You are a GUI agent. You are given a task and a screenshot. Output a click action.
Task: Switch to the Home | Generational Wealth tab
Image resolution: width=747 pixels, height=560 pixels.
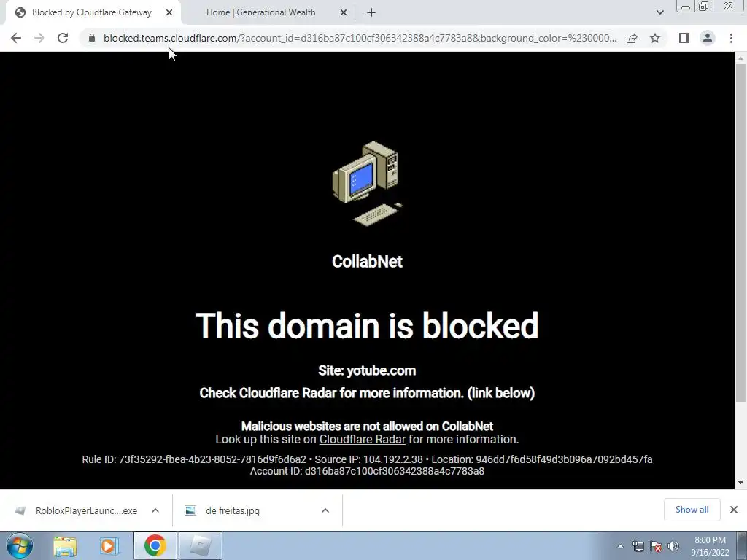coord(260,12)
